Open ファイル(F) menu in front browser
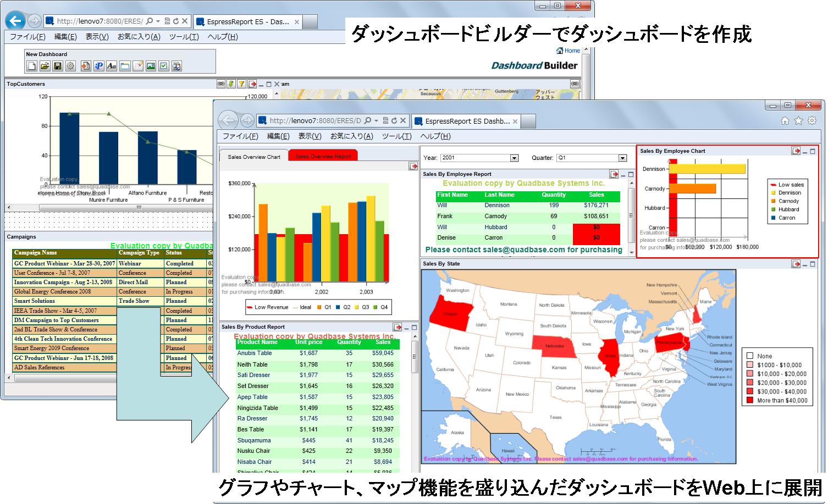 click(240, 136)
